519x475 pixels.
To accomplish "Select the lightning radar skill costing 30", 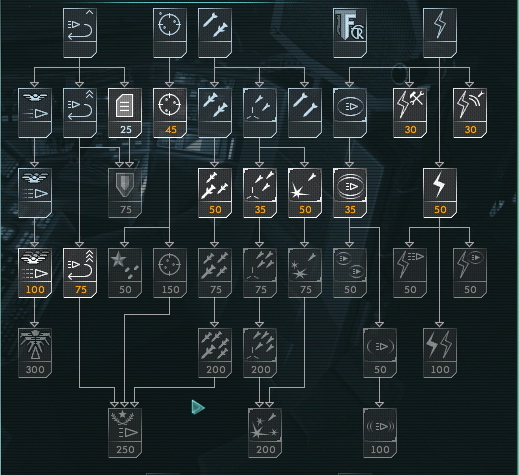I will click(470, 113).
